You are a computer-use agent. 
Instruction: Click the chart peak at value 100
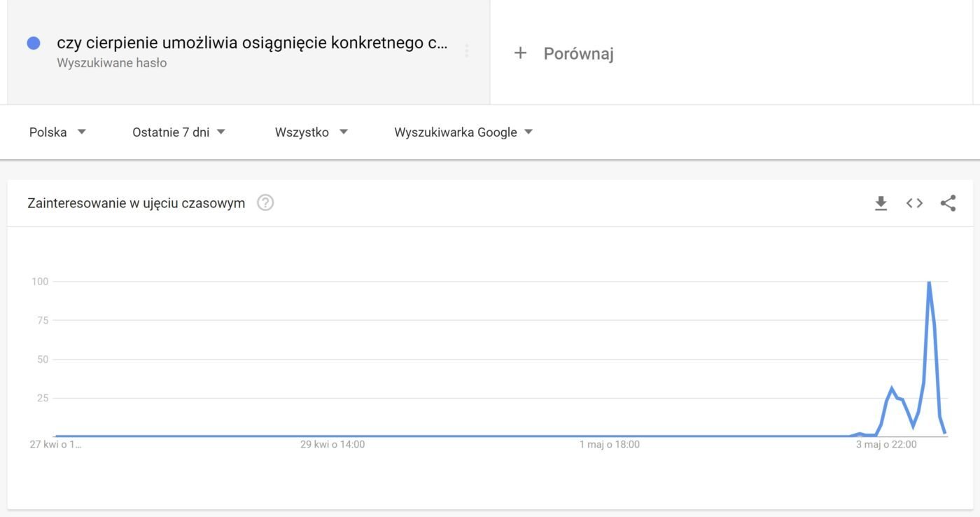click(929, 282)
